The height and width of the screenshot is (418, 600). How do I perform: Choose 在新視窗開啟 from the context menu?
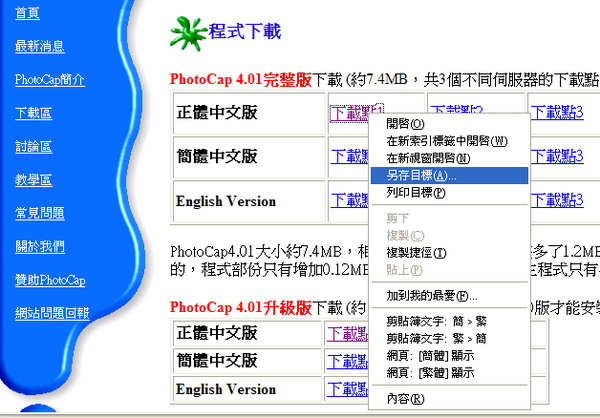427,158
